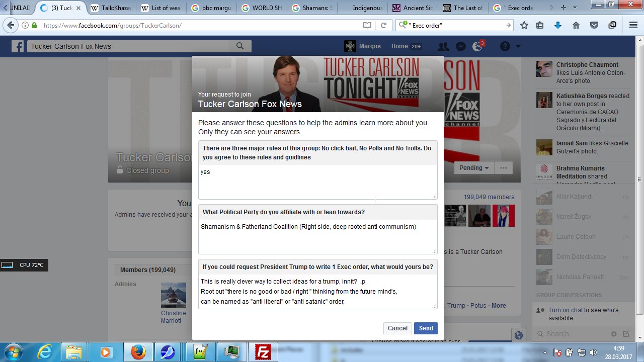This screenshot has width=644, height=362.
Task: Open Christophe Chaumont ticker story
Action: [x=584, y=73]
